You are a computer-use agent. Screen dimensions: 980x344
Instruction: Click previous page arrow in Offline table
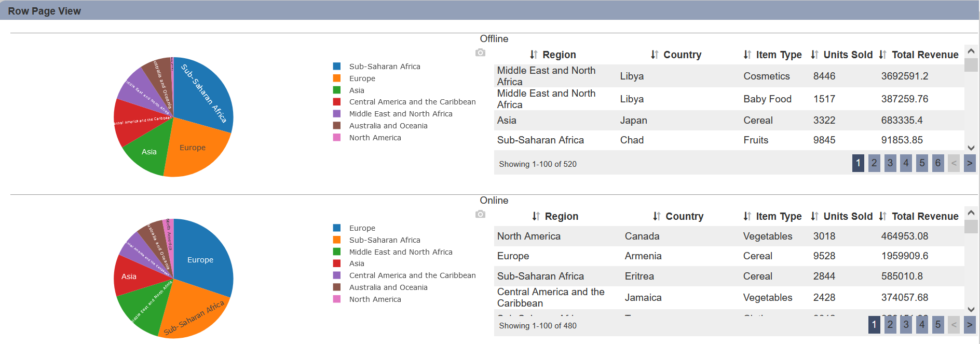(x=954, y=163)
